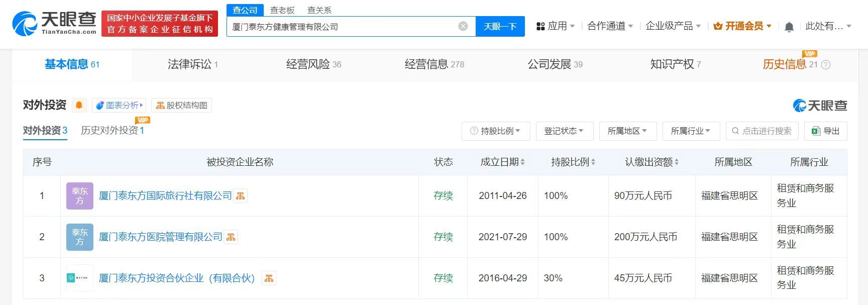
Task: Open link 厦门泰东方投资合伙企业（有限合伙）
Action: pos(177,278)
